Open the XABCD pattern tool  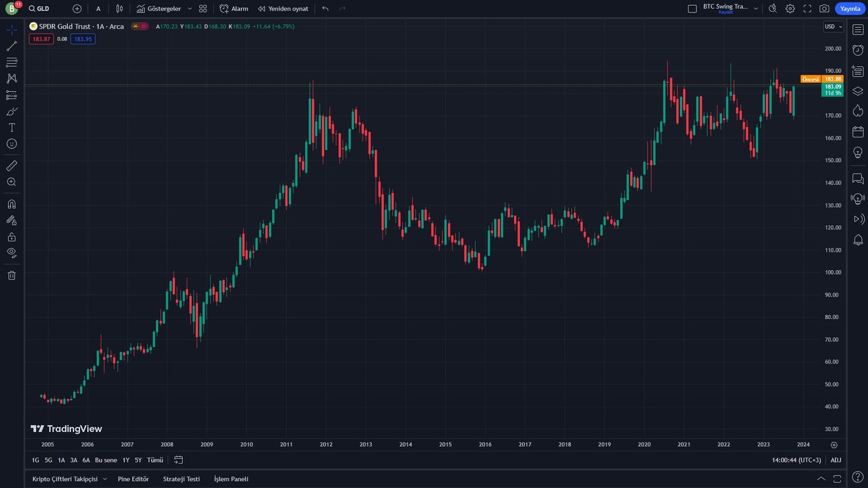(11, 78)
